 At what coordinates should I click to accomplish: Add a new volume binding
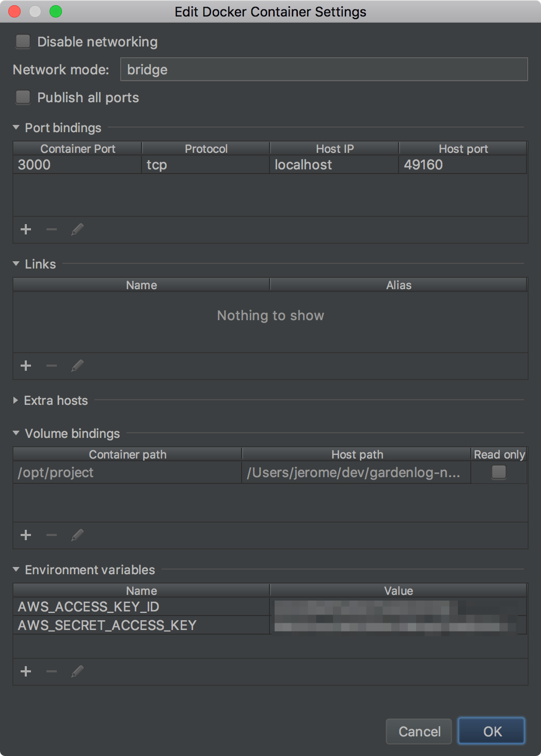(26, 535)
